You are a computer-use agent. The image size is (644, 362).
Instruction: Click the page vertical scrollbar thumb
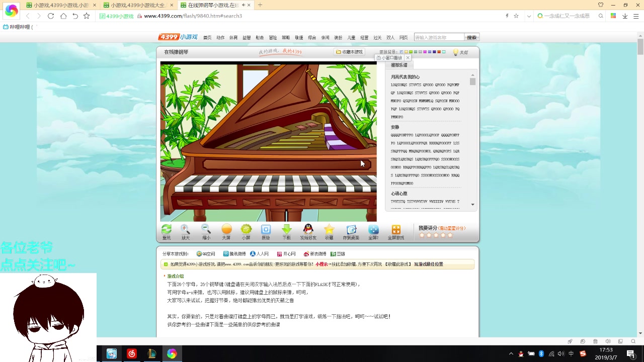tap(640, 47)
